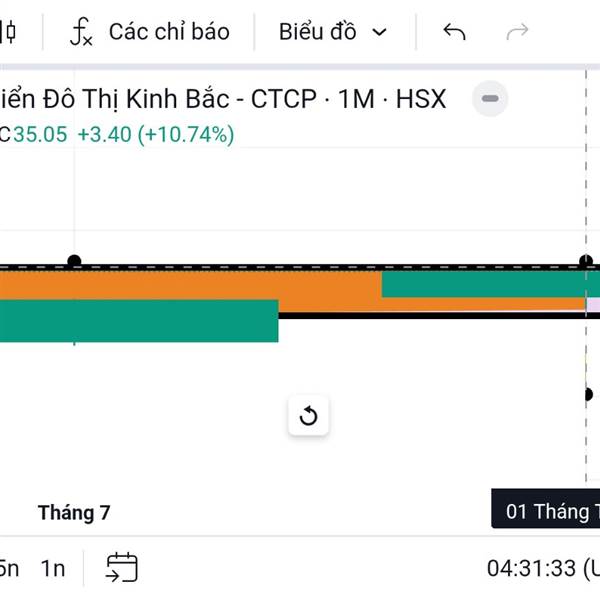The height and width of the screenshot is (600, 600).
Task: Expand the chevron next to Biểu đồ
Action: (x=380, y=32)
